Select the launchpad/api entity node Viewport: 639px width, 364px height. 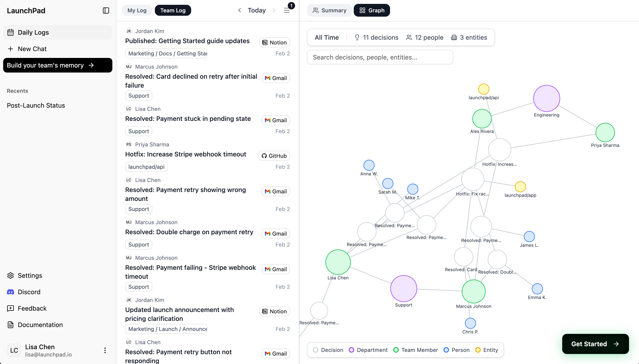click(x=483, y=89)
